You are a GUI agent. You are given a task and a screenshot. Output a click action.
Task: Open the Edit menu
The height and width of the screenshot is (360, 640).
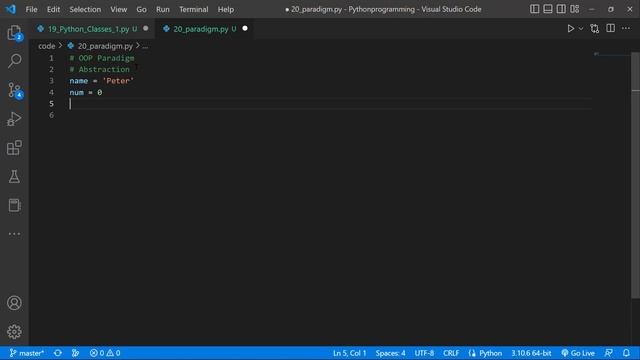(53, 9)
